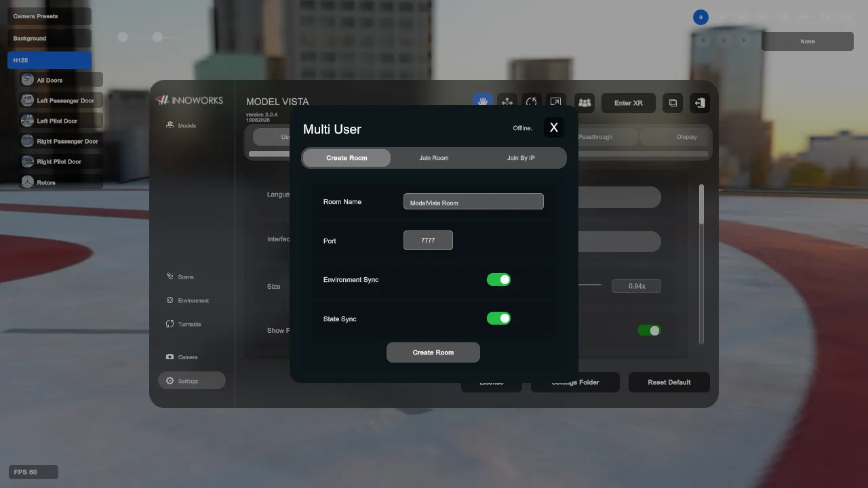868x488 pixels.
Task: Click the Offline. status text
Action: [x=523, y=128]
